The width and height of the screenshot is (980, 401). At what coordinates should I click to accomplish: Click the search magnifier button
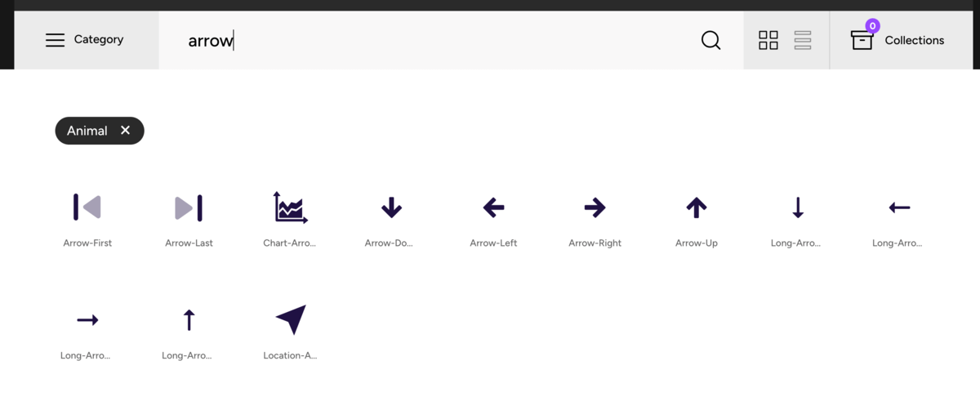[x=711, y=40]
